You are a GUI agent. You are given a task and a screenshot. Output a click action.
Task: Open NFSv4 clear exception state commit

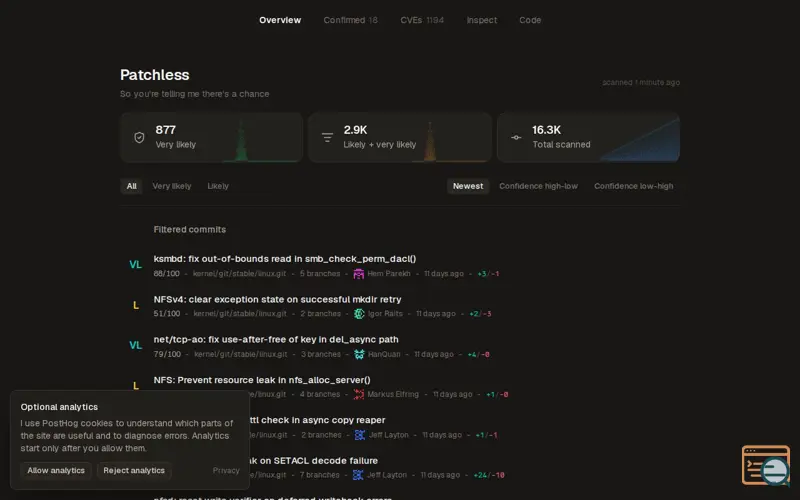(277, 299)
